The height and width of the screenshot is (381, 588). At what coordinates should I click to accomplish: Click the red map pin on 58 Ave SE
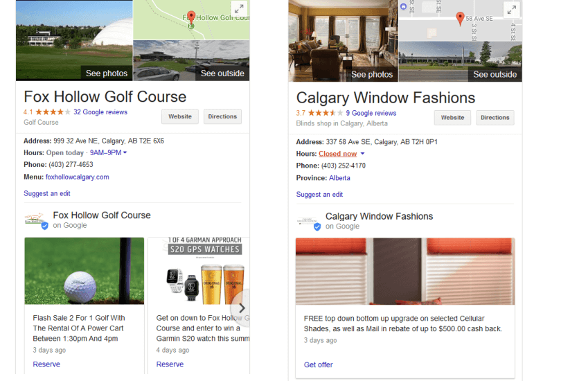460,19
